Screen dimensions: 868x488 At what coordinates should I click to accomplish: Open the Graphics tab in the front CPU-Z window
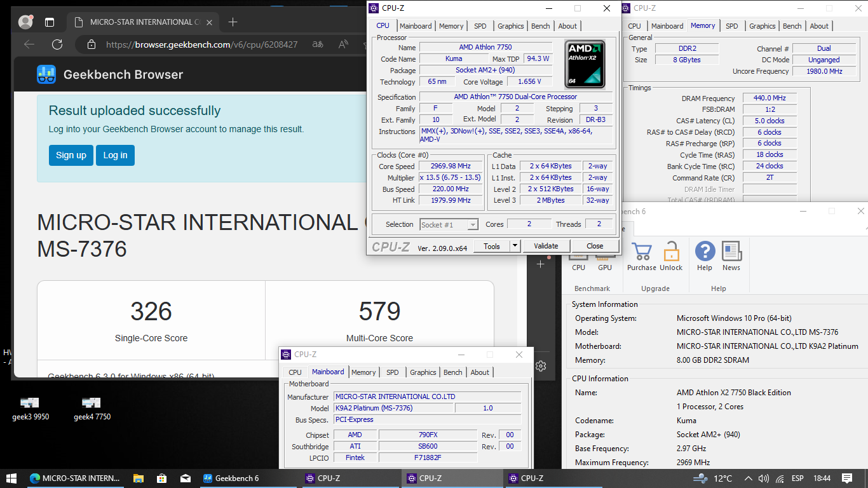click(511, 26)
